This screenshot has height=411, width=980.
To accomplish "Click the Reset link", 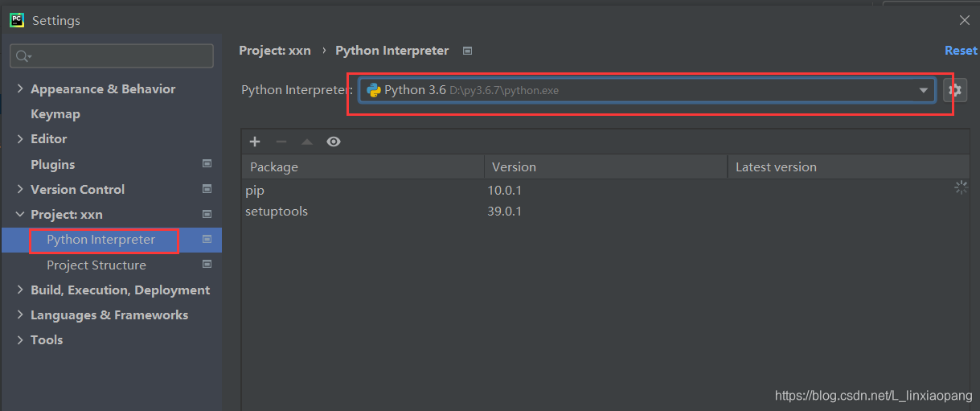I will point(961,51).
